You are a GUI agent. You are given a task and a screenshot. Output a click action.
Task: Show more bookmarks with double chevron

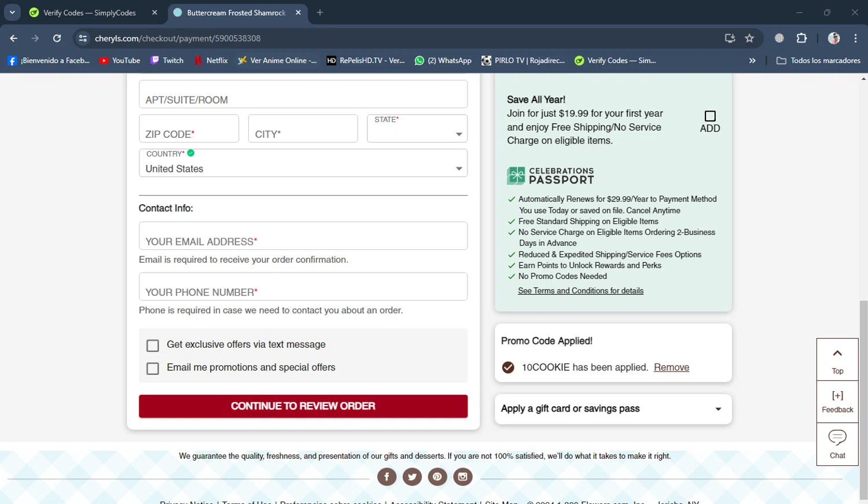point(752,60)
